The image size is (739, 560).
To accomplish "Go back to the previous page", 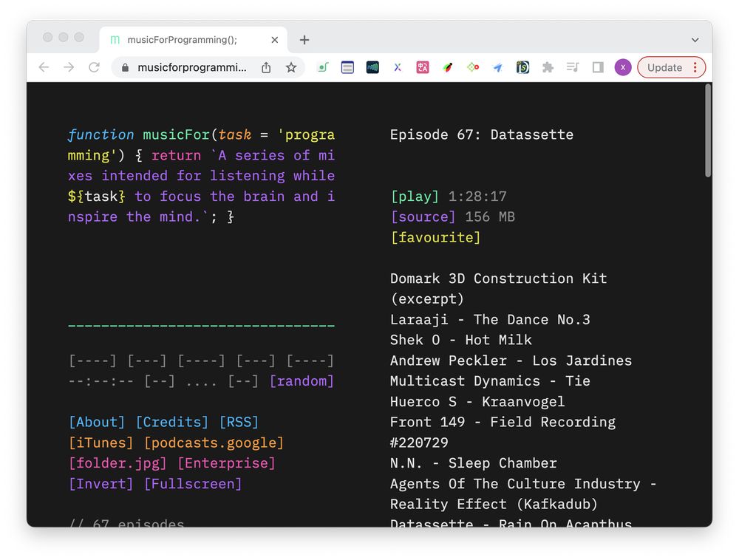I will click(44, 67).
